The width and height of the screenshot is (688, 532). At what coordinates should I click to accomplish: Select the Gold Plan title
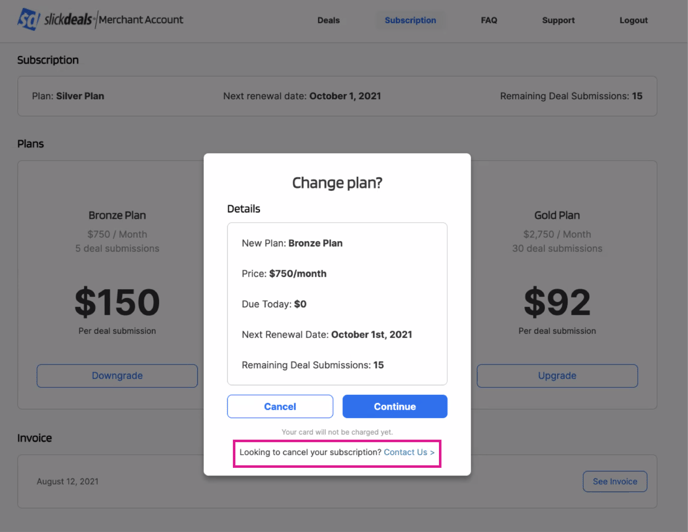pyautogui.click(x=557, y=215)
